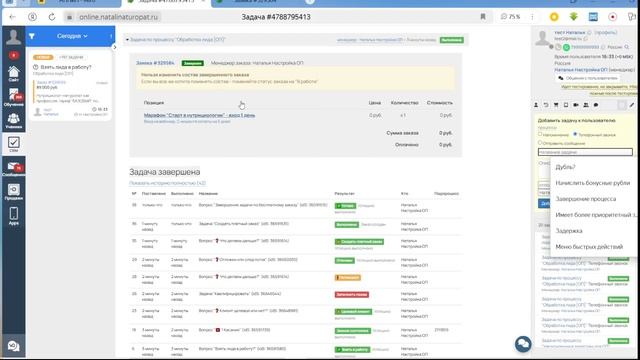Open the profile avatar in the left sidebar
This screenshot has width=640, height=360.
click(x=13, y=37)
